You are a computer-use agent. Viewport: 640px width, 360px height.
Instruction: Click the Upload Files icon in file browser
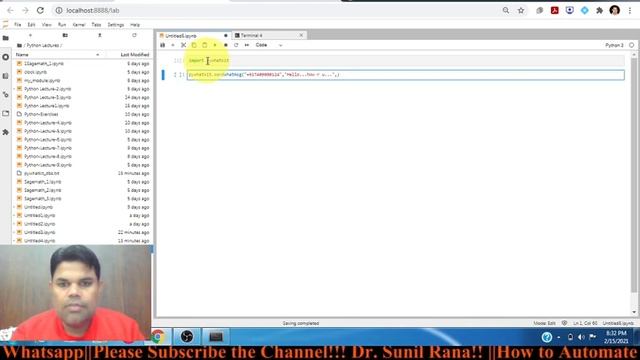100,36
